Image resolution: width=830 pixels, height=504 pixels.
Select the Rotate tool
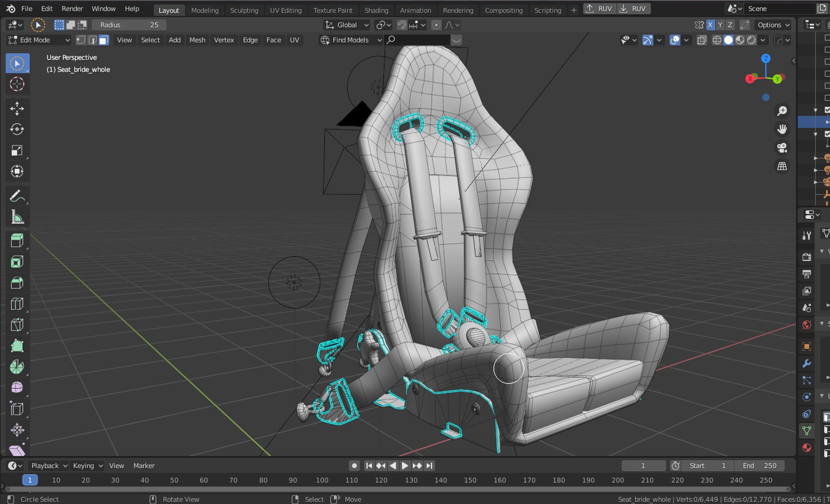tap(17, 129)
